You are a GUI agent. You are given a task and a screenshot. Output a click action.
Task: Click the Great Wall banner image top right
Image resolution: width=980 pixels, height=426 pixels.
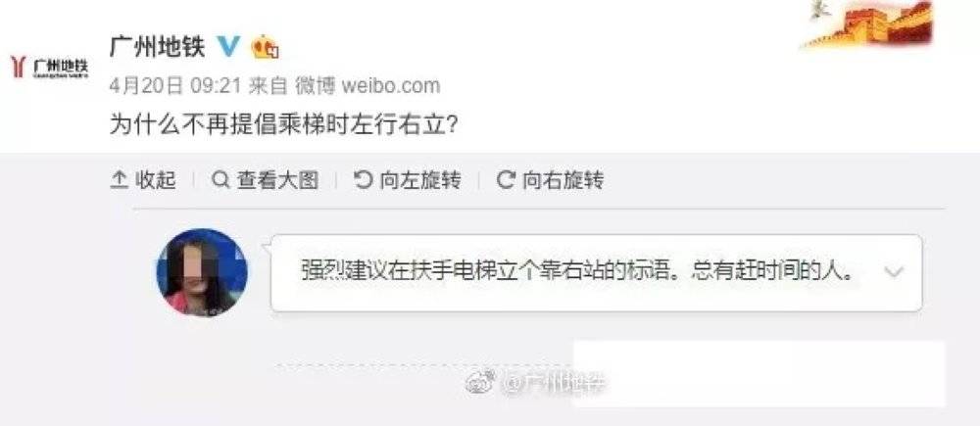[868, 25]
